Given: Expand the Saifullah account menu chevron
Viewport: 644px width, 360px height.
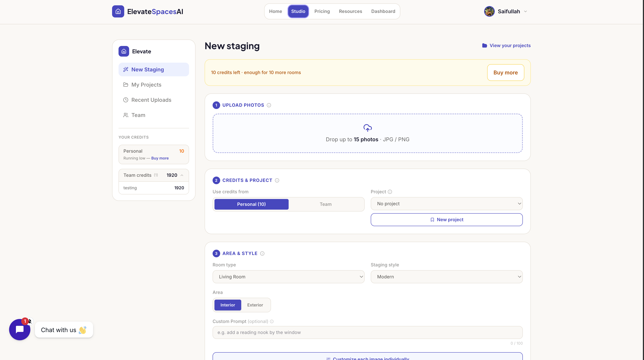Looking at the screenshot, I should point(525,11).
